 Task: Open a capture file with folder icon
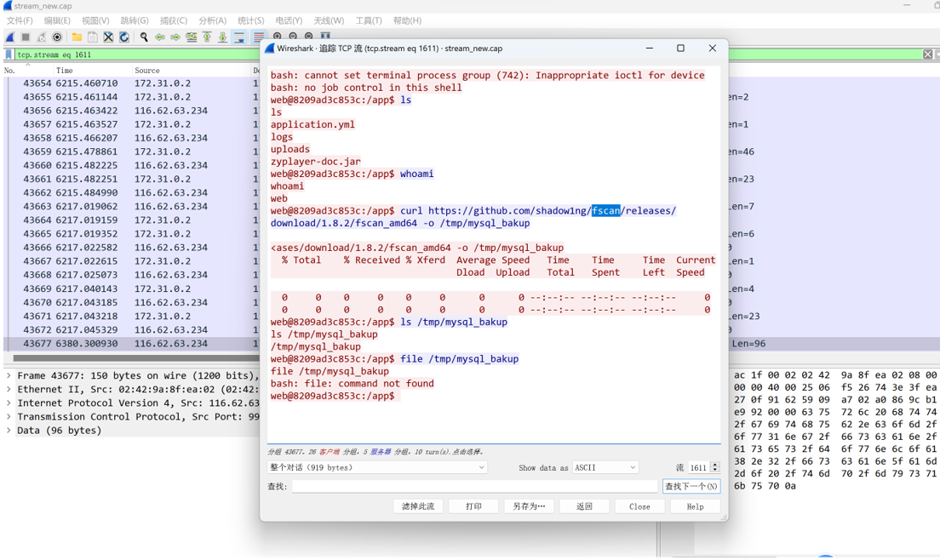77,37
